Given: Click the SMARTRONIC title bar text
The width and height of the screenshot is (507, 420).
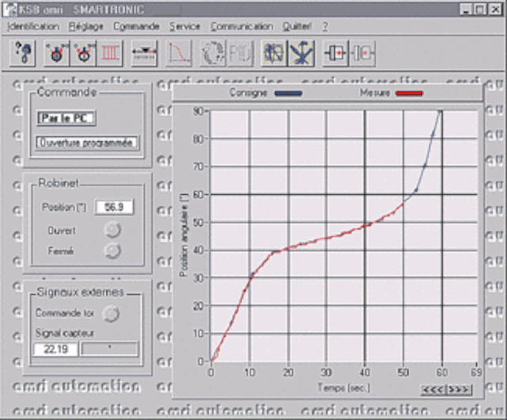Looking at the screenshot, I should [109, 10].
